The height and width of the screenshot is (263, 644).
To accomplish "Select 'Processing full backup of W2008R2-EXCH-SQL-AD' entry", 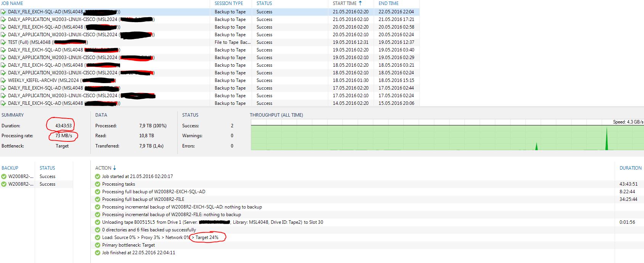I will [154, 192].
